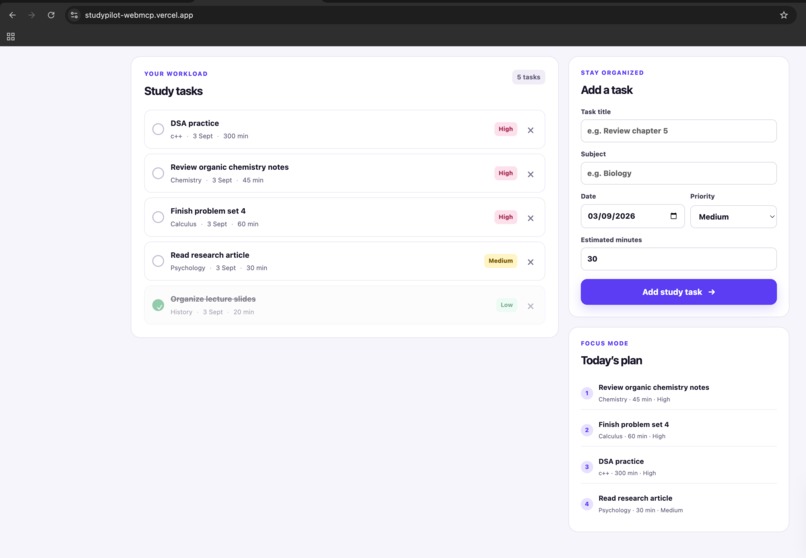806x558 pixels.
Task: Click Finish problem set 4 title in Study tasks
Action: [x=208, y=211]
